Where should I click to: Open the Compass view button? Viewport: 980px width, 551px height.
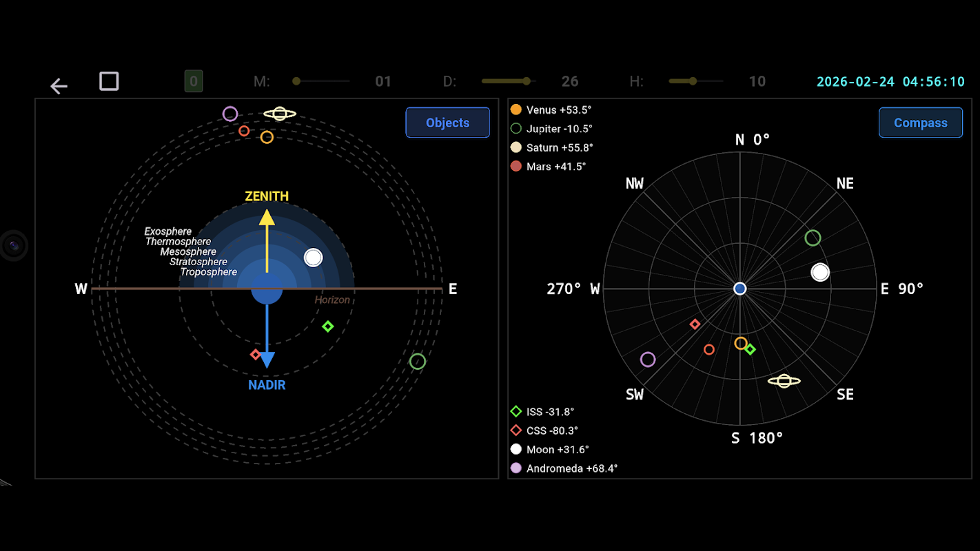pyautogui.click(x=921, y=123)
